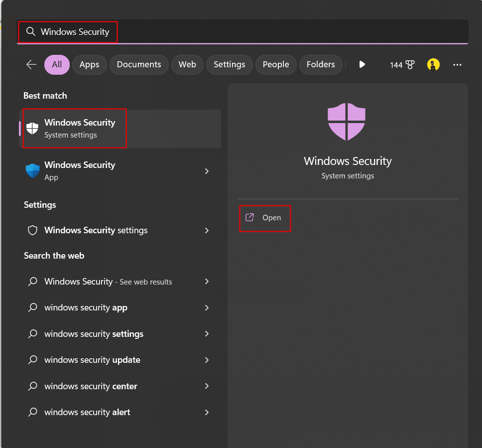This screenshot has width=482, height=448.
Task: Click search icon beside 'See web results'
Action: point(32,282)
